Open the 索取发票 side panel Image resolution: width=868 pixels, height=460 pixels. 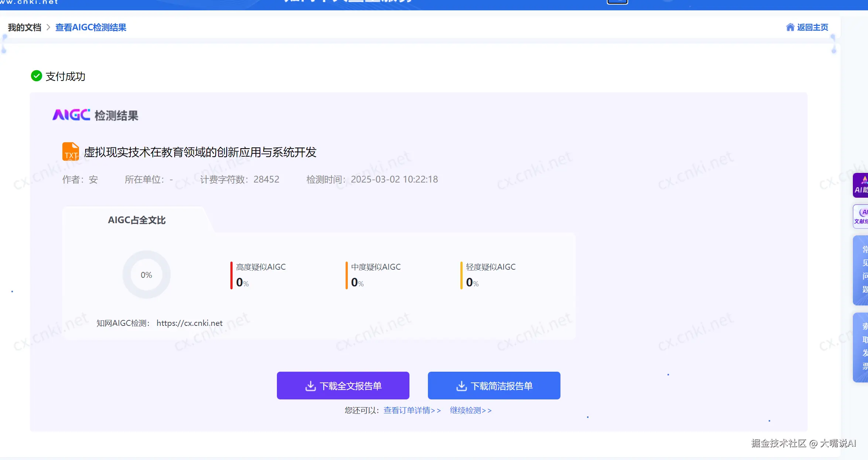pyautogui.click(x=861, y=347)
